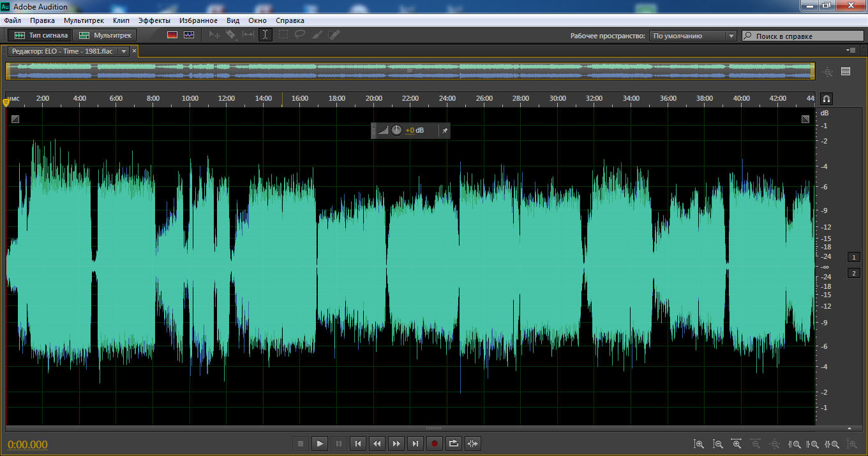Zoom in at the in point
Viewport: 868px width, 456px height.
point(795,444)
